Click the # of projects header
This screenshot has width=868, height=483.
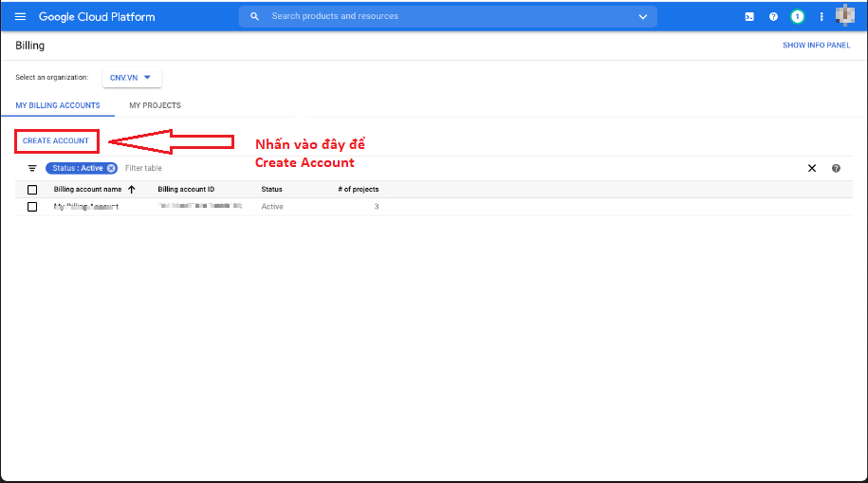click(359, 190)
